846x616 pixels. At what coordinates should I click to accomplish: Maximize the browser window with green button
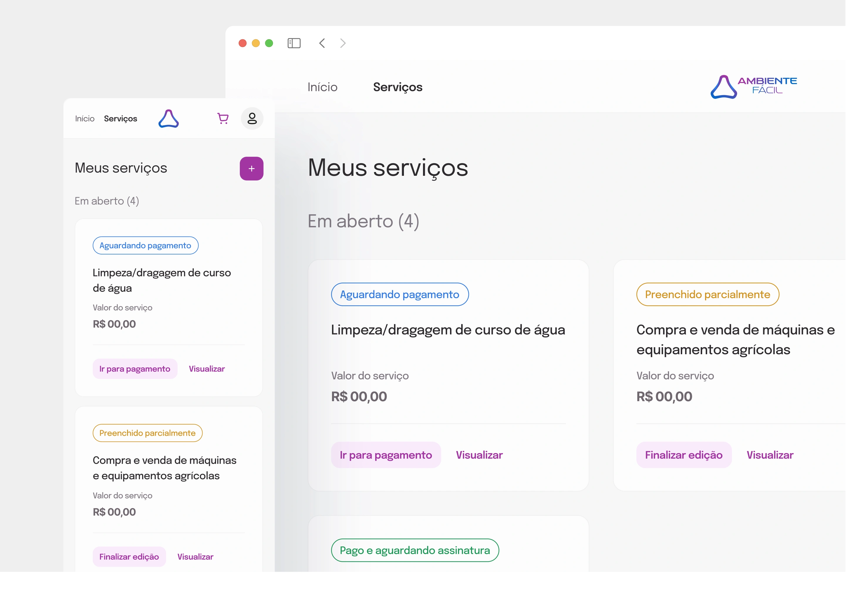[269, 43]
